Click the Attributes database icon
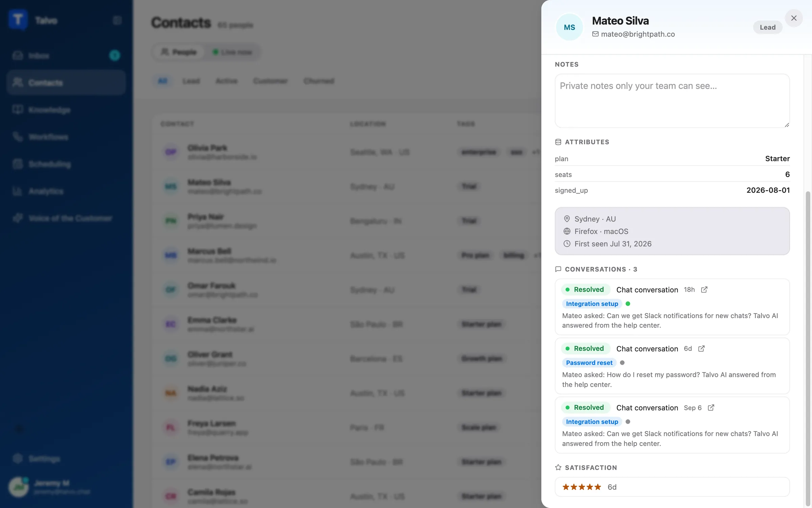812x508 pixels. click(558, 142)
